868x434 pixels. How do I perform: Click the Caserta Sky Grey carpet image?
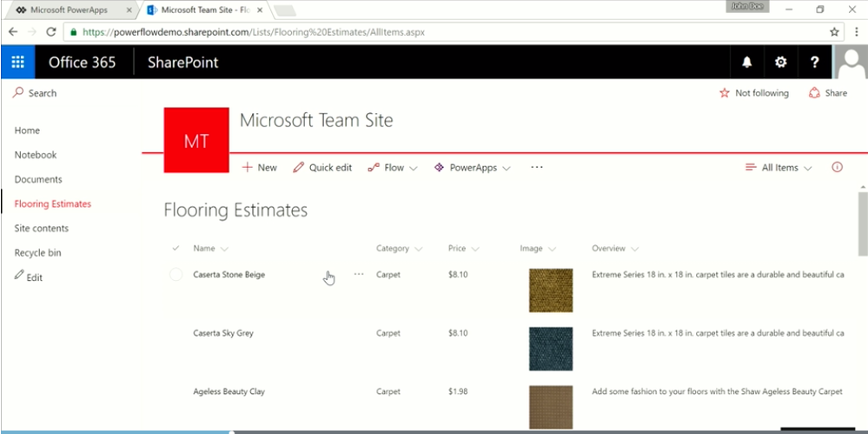pos(551,349)
